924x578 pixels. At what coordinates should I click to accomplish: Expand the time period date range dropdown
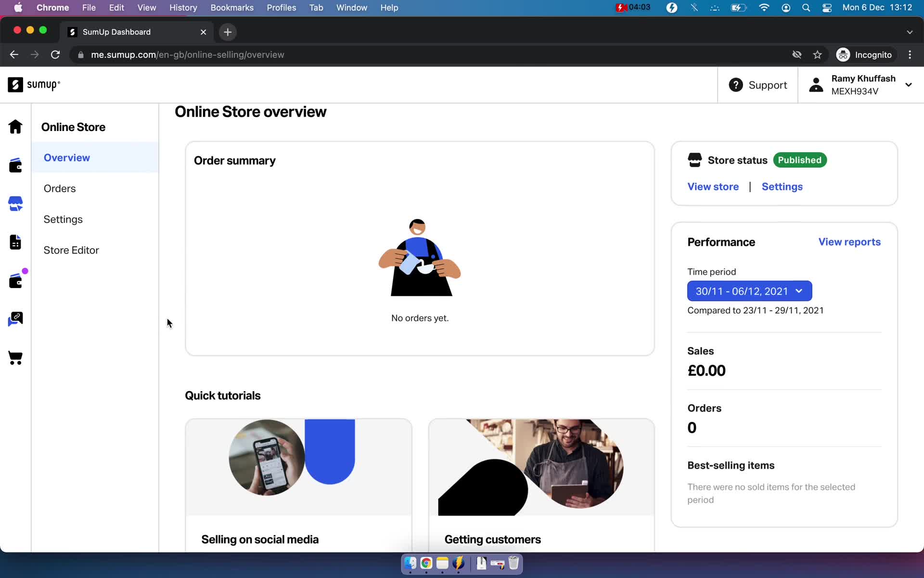tap(749, 291)
